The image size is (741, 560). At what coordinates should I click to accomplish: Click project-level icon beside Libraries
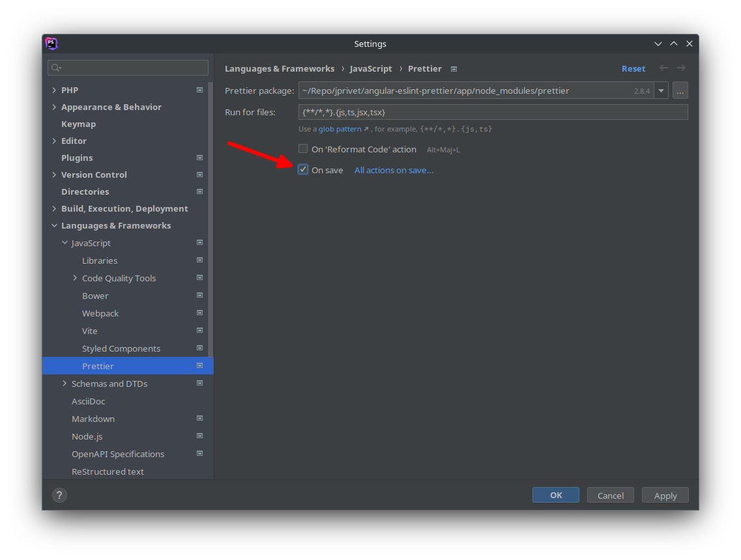coord(200,260)
